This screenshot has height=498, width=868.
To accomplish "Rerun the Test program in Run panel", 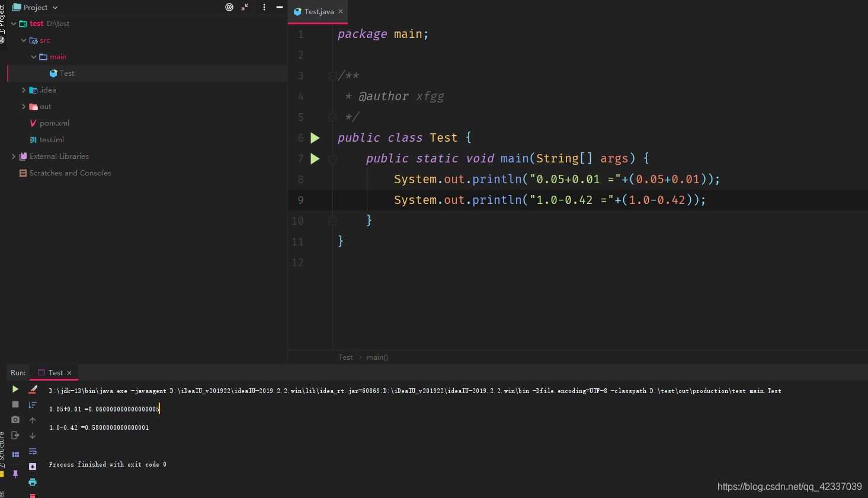I will point(15,389).
